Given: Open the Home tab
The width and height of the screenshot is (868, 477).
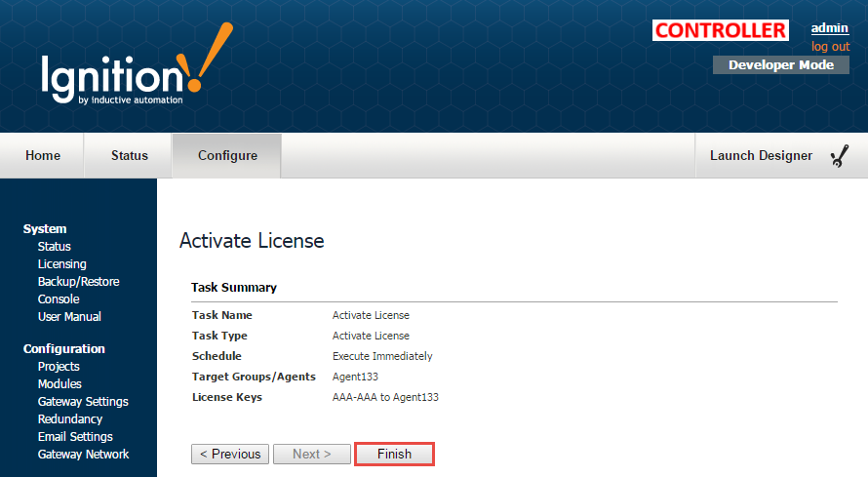Looking at the screenshot, I should 43,155.
